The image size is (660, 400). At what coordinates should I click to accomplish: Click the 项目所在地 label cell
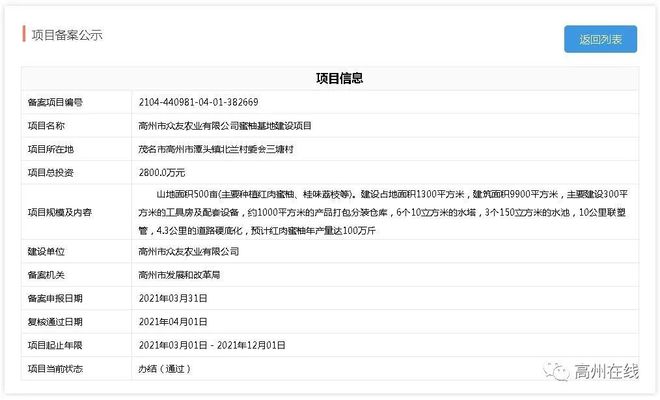coord(77,149)
